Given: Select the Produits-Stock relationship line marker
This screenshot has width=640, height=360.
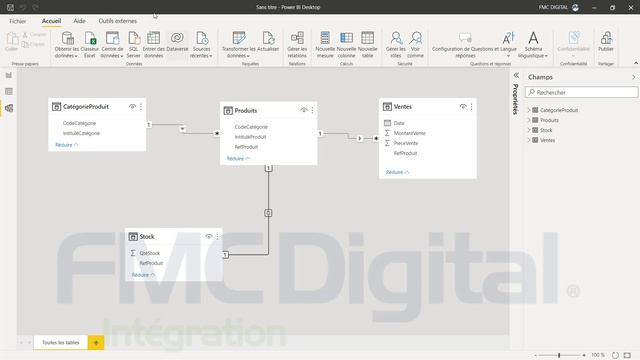Looking at the screenshot, I should [x=268, y=213].
